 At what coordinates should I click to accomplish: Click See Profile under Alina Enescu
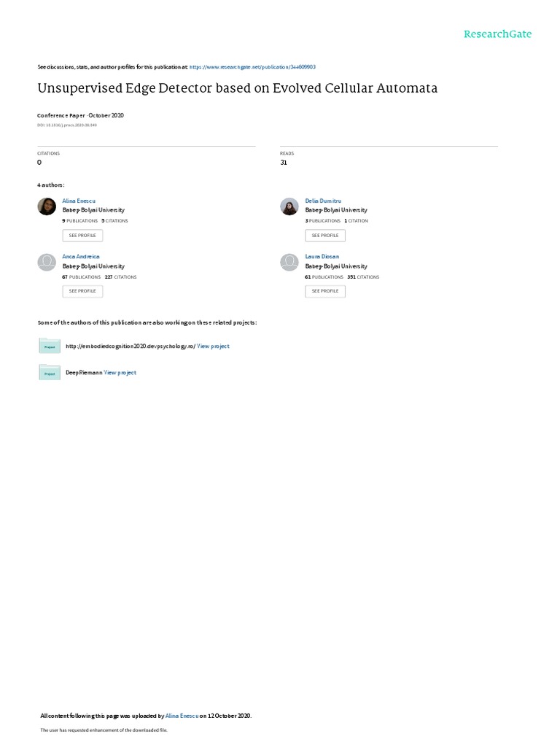pyautogui.click(x=82, y=236)
